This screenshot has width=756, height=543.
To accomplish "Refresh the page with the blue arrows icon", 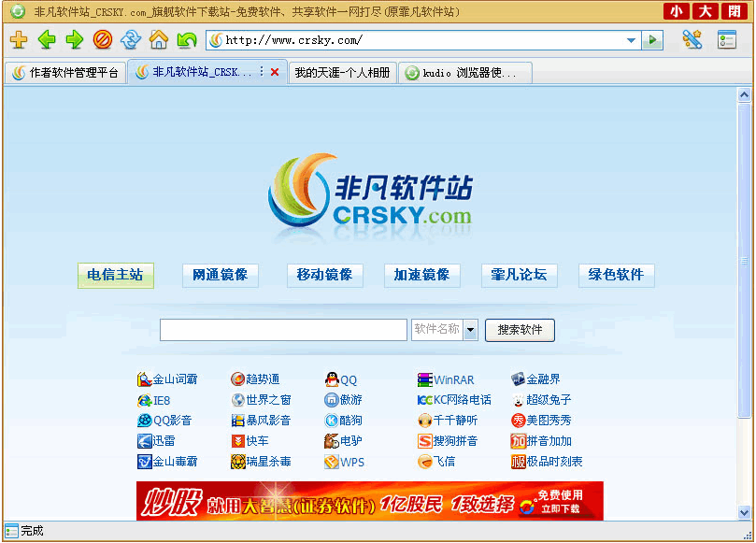I will click(x=131, y=39).
